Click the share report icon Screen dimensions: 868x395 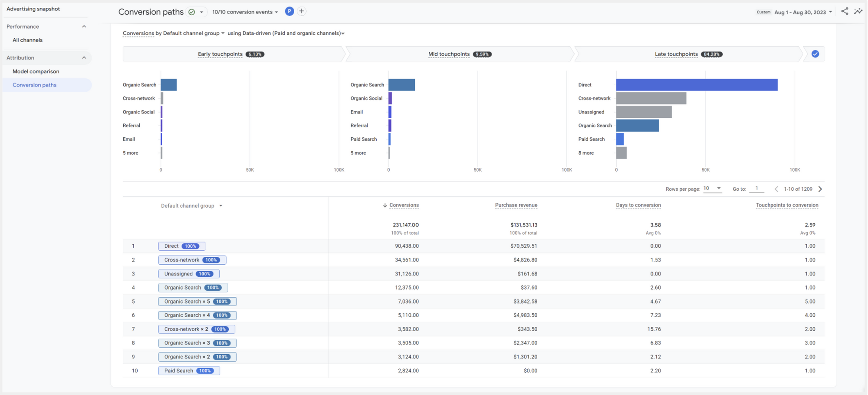845,11
